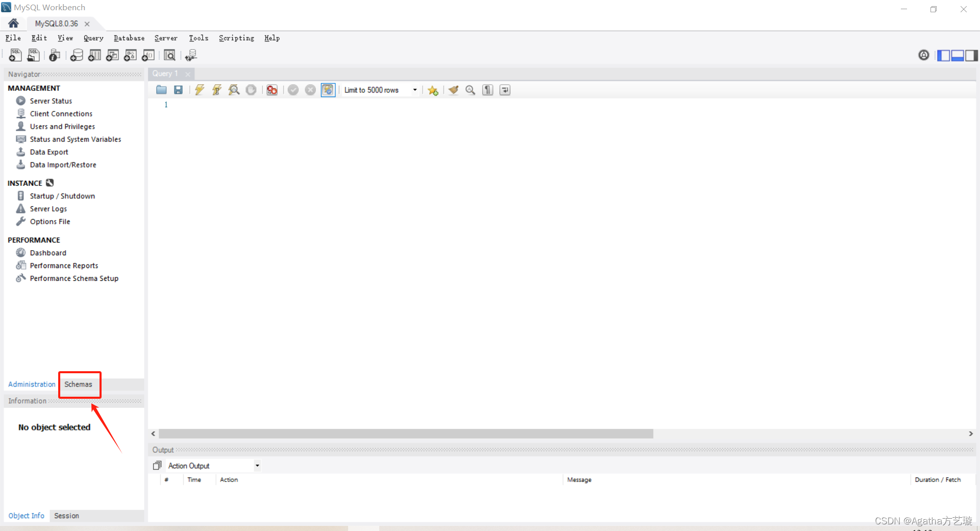Screen dimensions: 980x531
Task: Rollback the transaction X icon
Action: coord(310,90)
